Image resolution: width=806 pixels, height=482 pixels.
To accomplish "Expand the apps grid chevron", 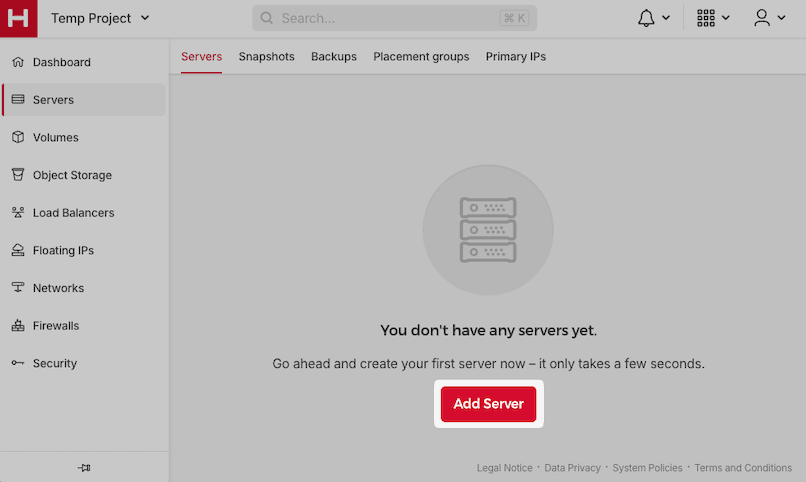I will point(726,18).
